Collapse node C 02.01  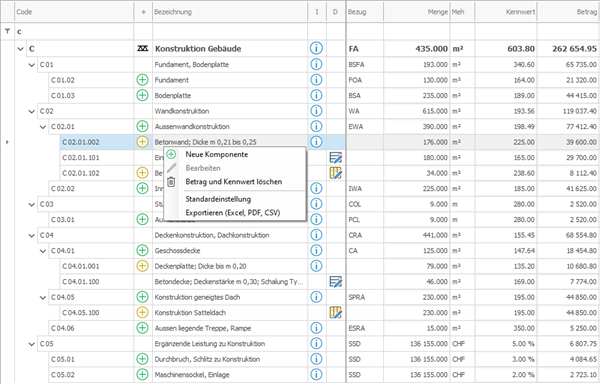43,127
